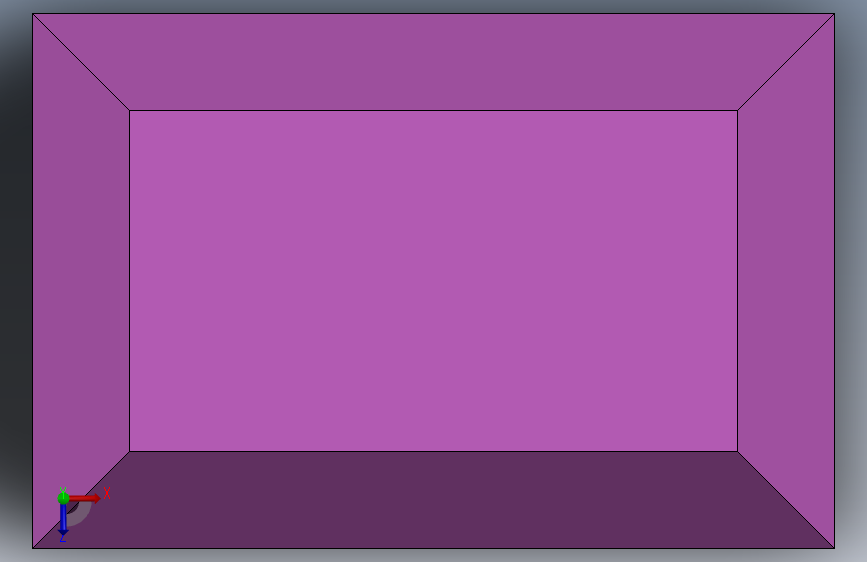Select the right chamfered face
The image size is (867, 562).
pos(786,281)
